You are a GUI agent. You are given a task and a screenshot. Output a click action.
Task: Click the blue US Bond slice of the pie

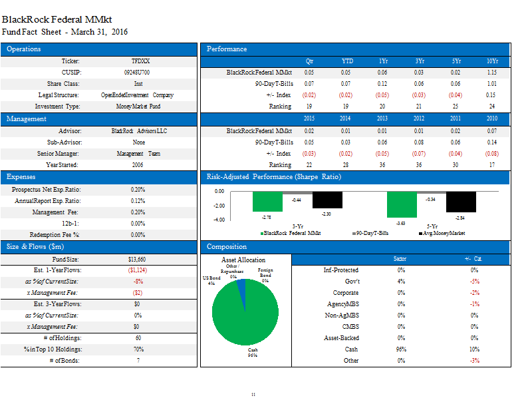241,288
